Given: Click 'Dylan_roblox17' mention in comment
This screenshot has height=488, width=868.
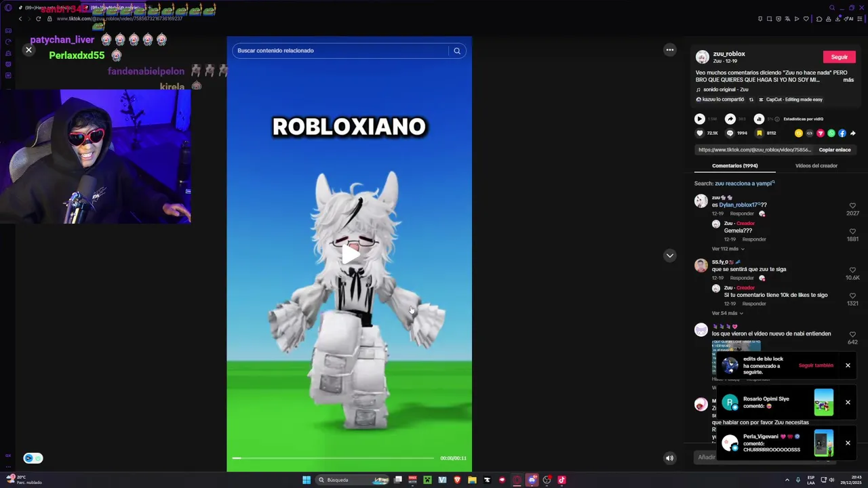Looking at the screenshot, I should (738, 205).
